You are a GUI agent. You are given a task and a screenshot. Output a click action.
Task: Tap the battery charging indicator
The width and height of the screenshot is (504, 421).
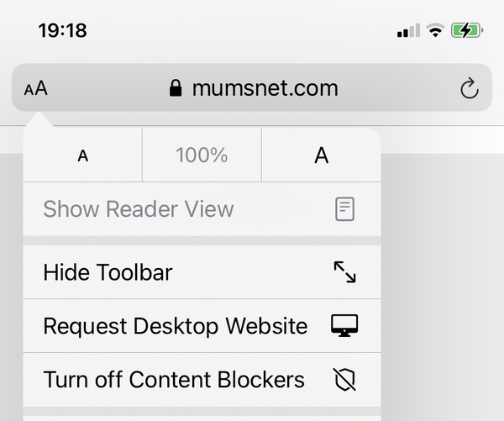coord(466,31)
